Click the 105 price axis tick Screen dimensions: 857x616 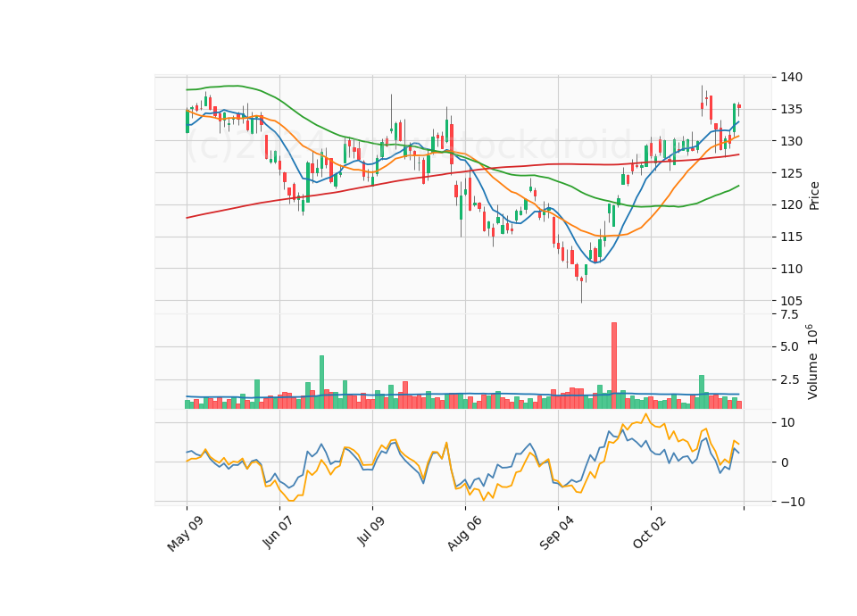point(792,301)
